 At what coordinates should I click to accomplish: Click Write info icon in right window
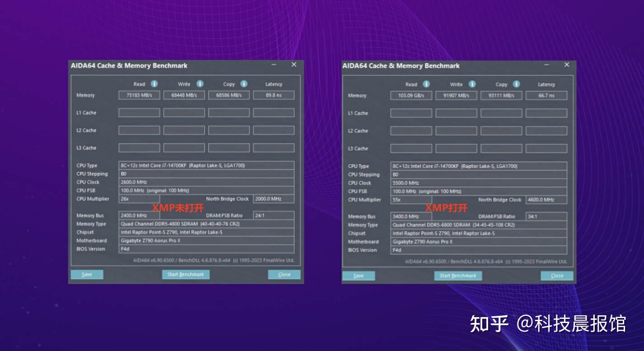(472, 84)
